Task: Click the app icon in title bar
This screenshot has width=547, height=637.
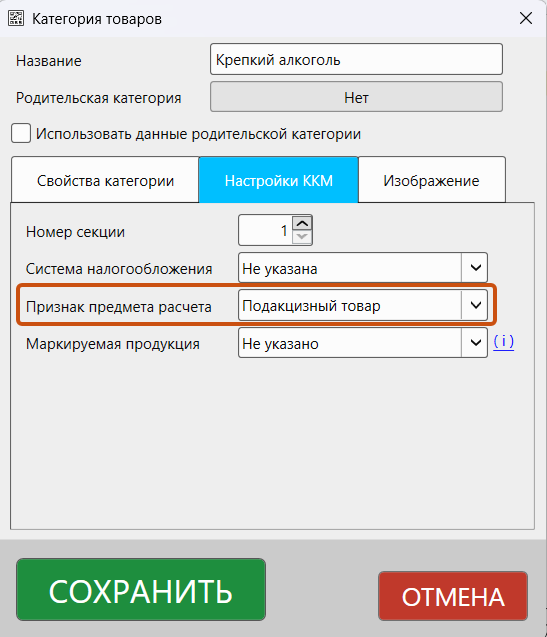Action: coord(16,18)
